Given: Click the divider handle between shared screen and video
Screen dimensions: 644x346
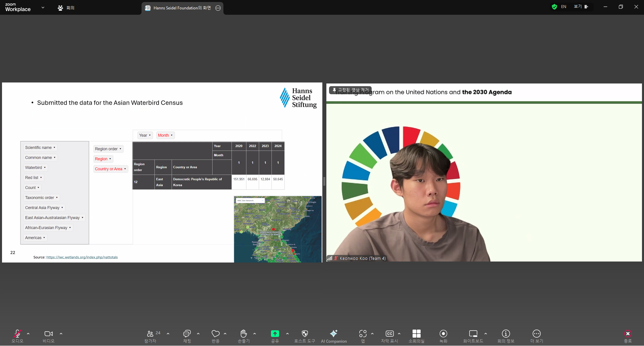Looking at the screenshot, I should pyautogui.click(x=324, y=181).
